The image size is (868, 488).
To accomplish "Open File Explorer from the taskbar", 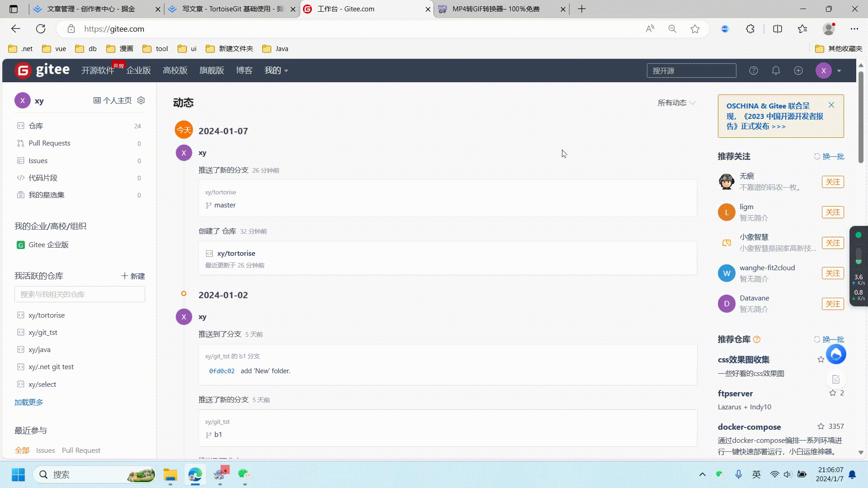I will coord(170,474).
